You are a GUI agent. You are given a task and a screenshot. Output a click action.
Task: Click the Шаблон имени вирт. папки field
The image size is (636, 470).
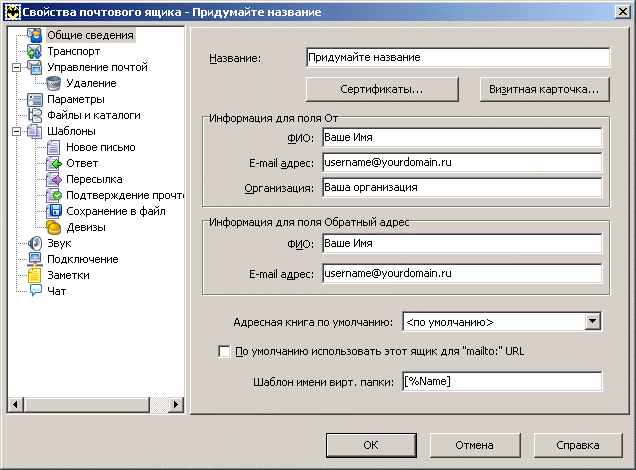502,382
